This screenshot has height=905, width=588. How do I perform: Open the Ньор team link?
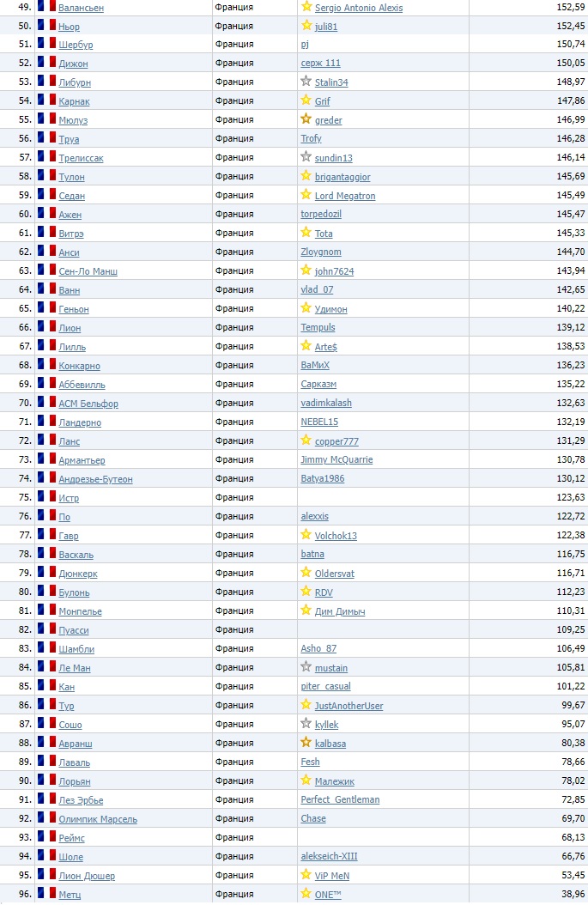tap(70, 27)
